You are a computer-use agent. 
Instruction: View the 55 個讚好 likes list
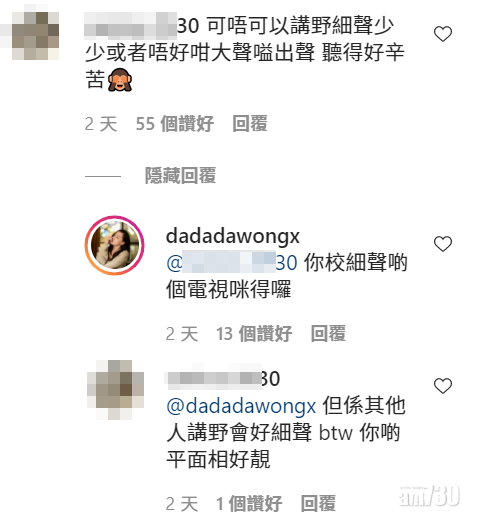click(x=174, y=124)
